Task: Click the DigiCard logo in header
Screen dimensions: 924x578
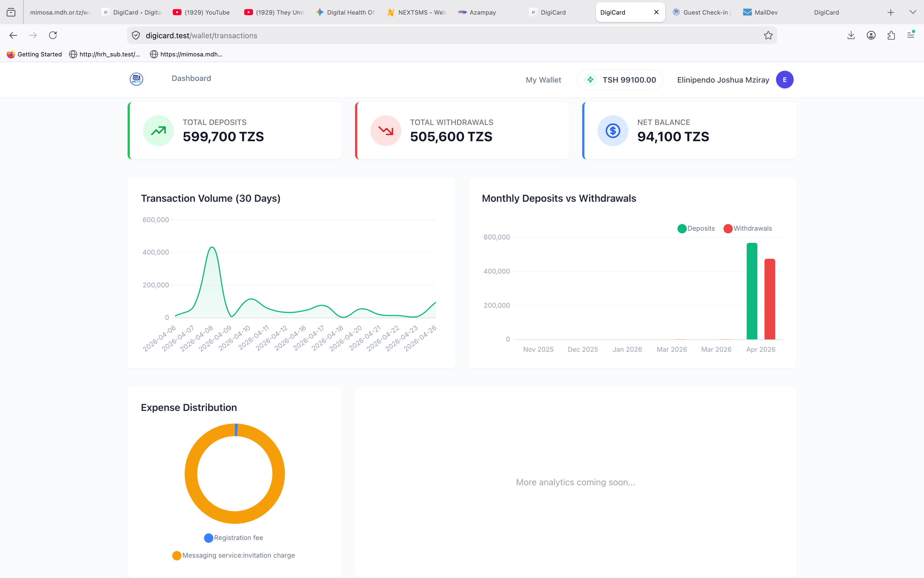Action: (x=136, y=79)
